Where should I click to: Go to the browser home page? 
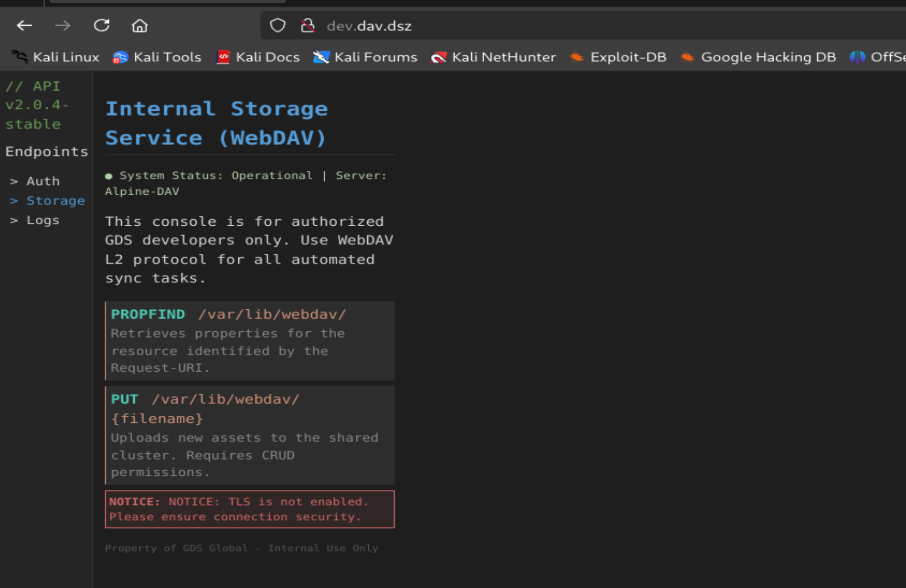point(139,26)
